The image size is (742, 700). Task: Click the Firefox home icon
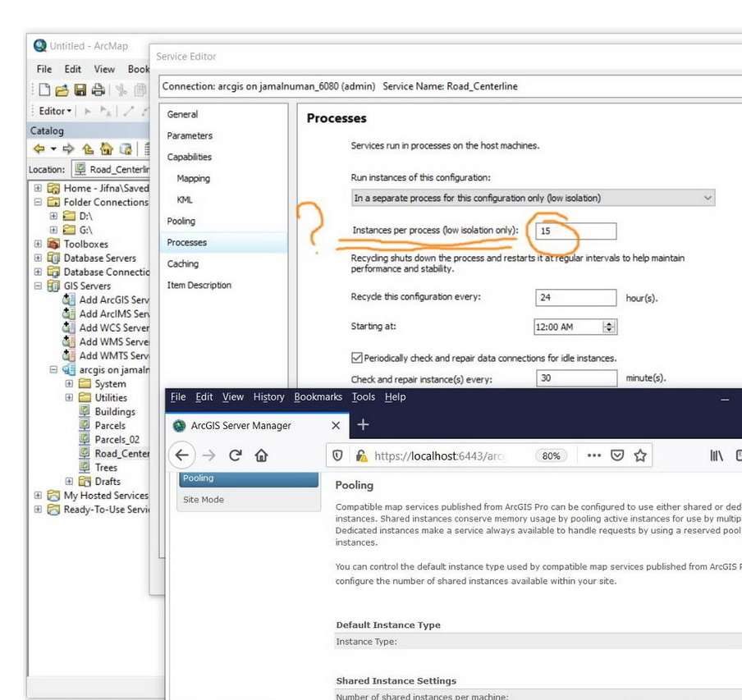[261, 455]
